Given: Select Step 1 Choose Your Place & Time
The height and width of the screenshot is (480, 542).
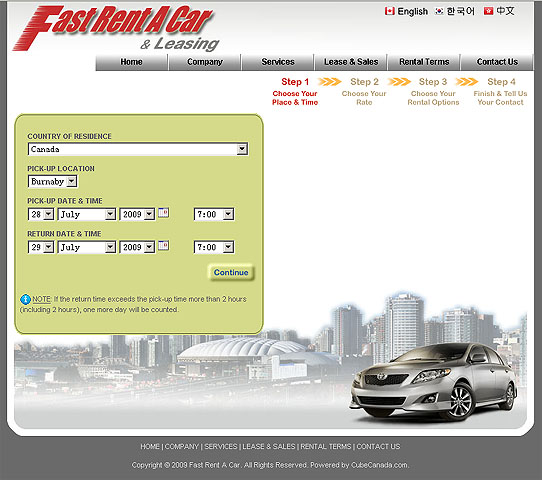Looking at the screenshot, I should point(295,92).
